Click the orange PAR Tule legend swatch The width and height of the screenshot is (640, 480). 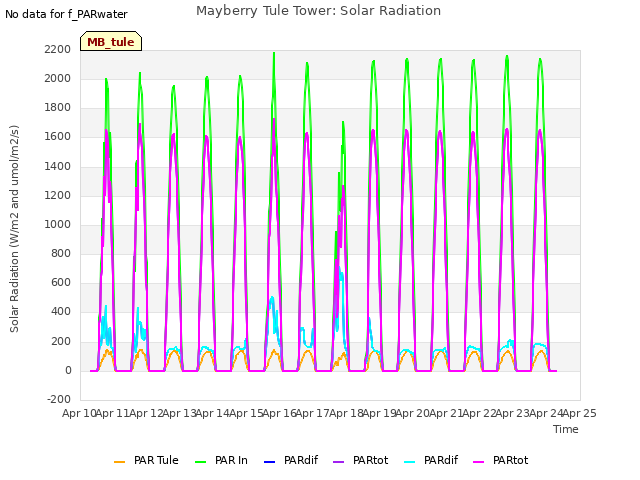[x=119, y=462]
